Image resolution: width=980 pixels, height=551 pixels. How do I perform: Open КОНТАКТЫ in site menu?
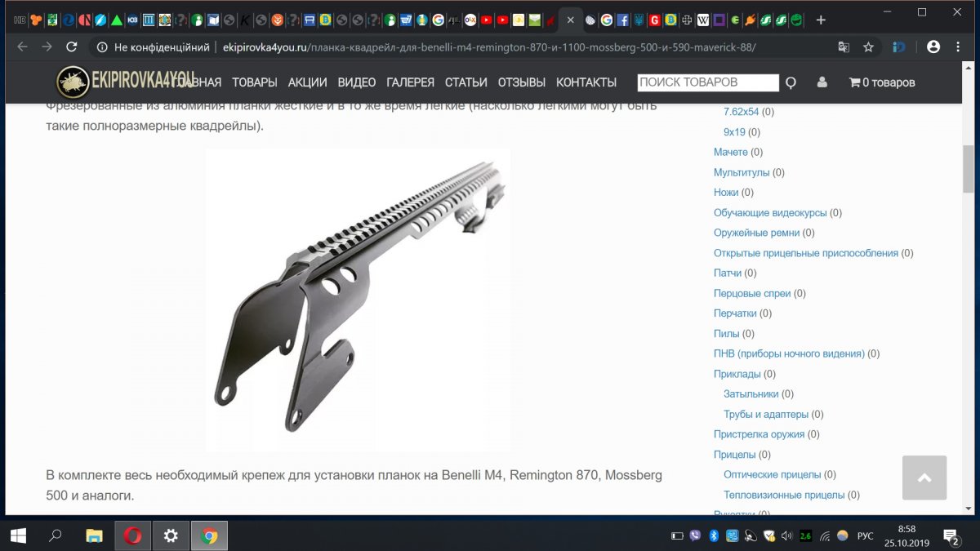(586, 82)
